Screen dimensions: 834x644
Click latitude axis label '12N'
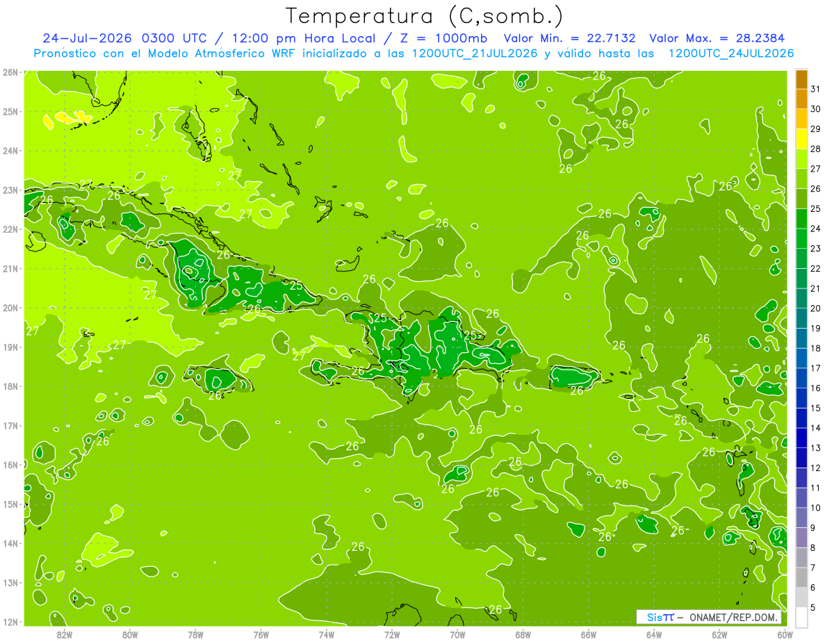[10, 622]
